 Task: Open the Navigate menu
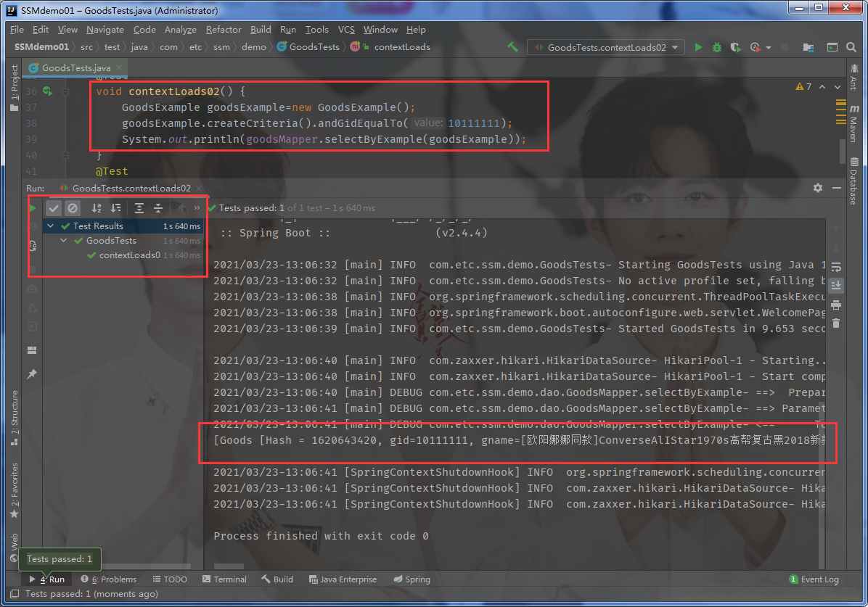[x=105, y=29]
